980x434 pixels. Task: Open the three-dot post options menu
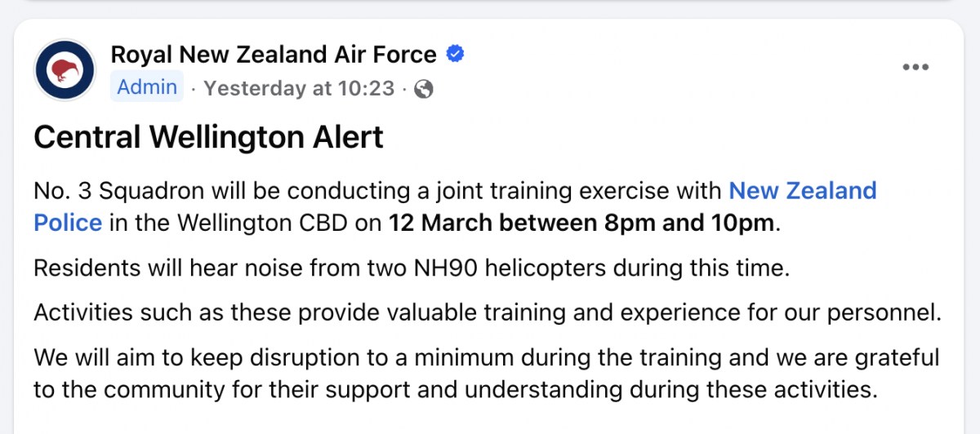coord(915,67)
